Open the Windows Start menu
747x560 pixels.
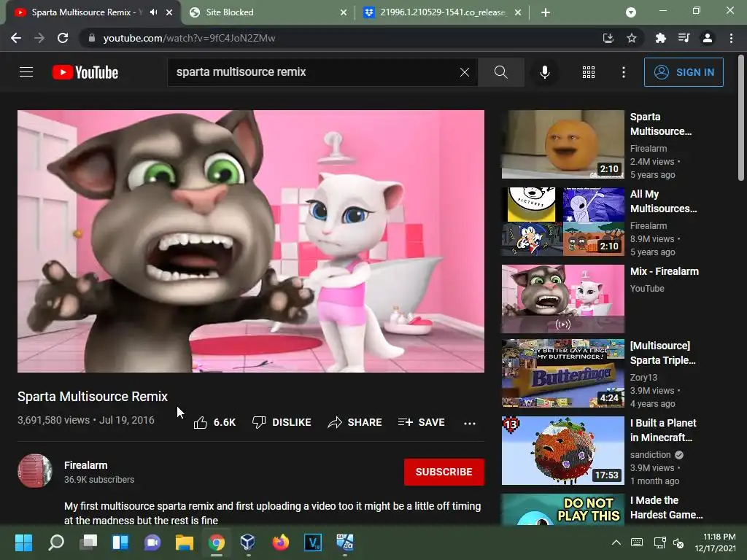click(x=23, y=542)
